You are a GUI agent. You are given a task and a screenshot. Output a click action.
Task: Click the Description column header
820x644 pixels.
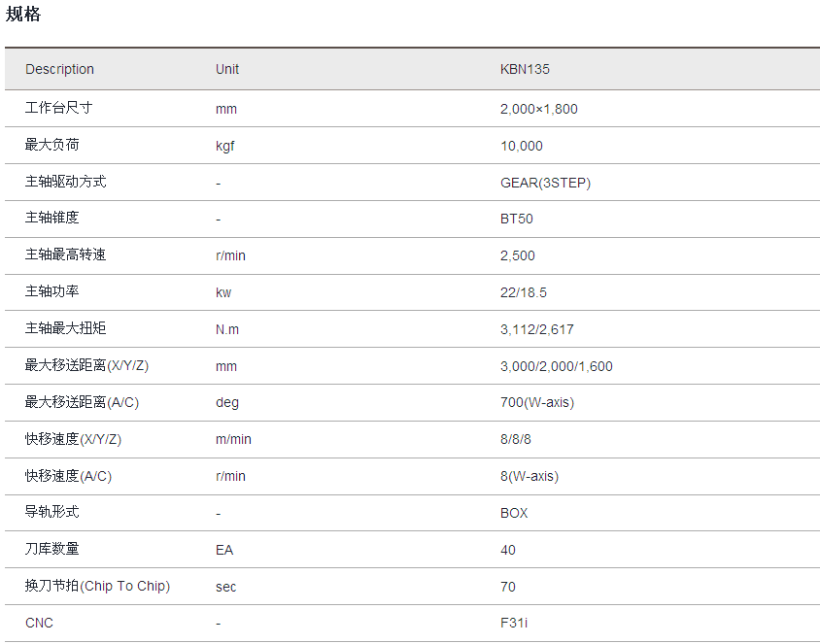59,69
